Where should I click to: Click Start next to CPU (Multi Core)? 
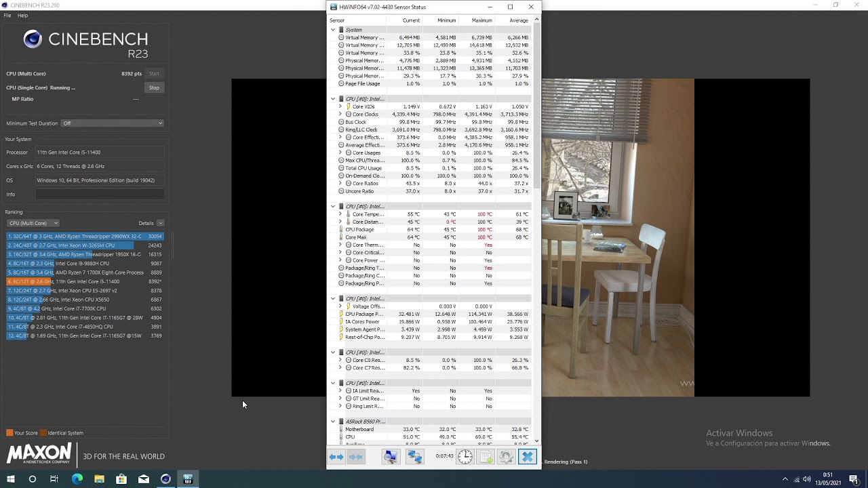[154, 74]
